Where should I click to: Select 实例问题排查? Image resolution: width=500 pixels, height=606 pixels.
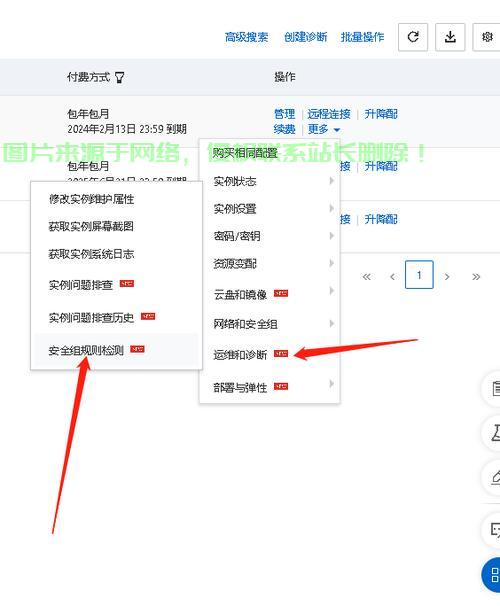(x=116, y=285)
